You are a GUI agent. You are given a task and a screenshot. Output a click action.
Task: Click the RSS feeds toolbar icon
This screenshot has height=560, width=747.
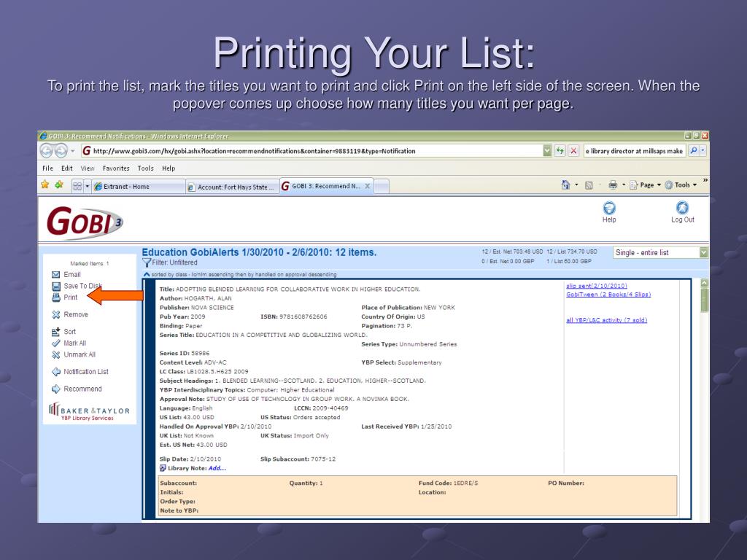[x=589, y=185]
